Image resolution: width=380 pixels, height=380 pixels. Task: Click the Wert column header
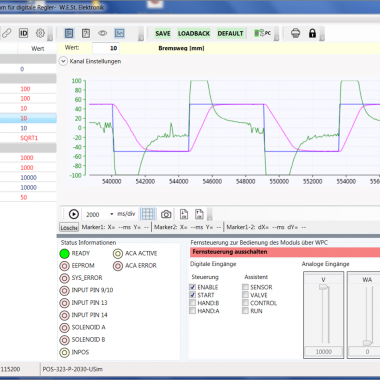pos(38,49)
